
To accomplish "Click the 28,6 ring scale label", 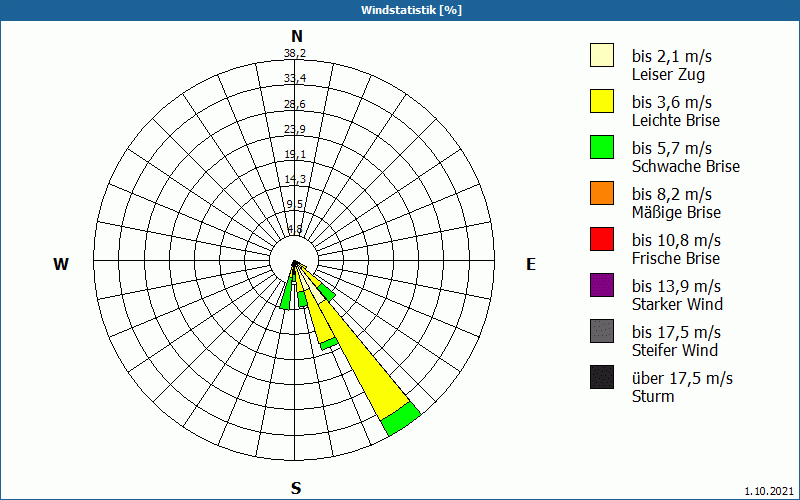I will 295,104.
